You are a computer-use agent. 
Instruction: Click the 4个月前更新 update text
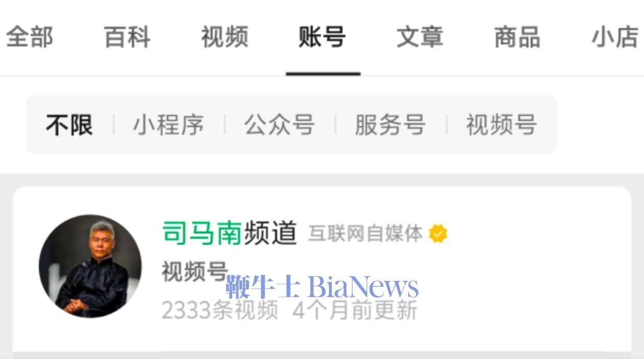355,310
